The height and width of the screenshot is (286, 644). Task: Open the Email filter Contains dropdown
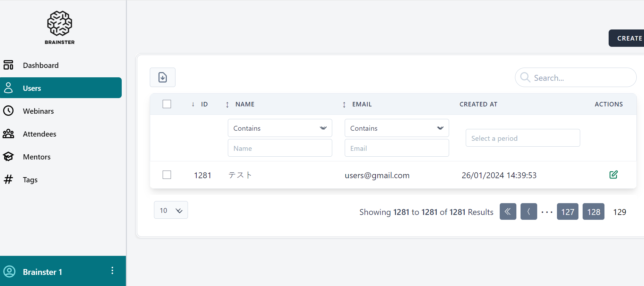pos(396,128)
